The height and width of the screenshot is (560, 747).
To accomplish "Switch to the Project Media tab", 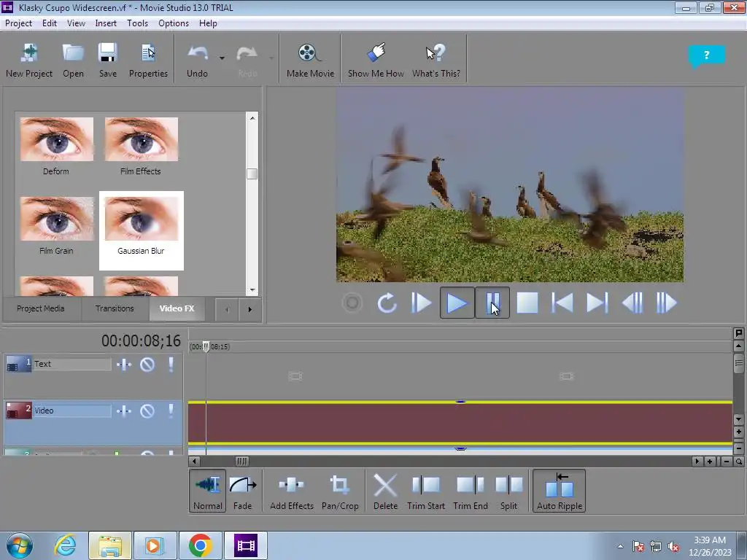I will coord(41,308).
